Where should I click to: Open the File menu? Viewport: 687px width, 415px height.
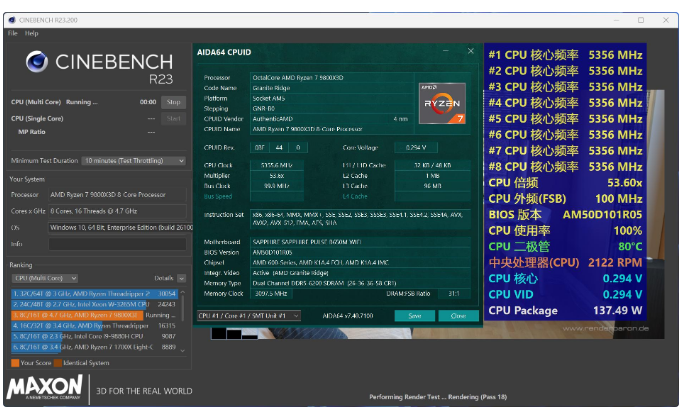(13, 33)
